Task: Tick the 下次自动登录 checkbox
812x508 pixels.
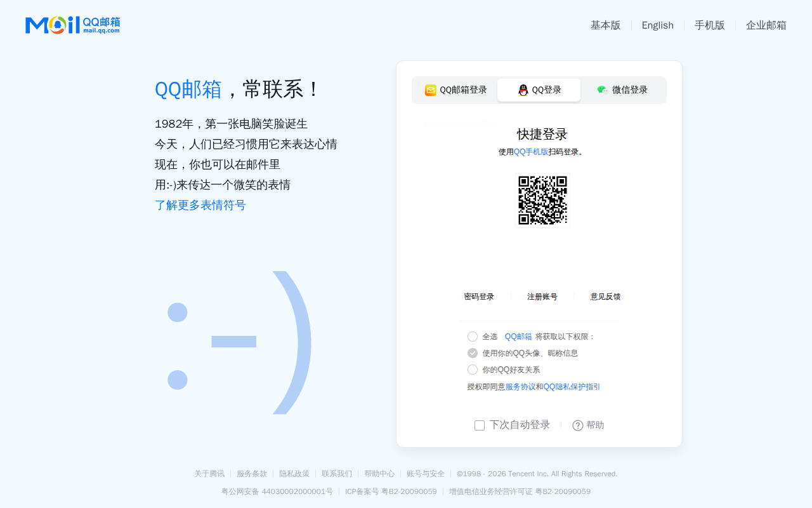Action: pos(480,425)
